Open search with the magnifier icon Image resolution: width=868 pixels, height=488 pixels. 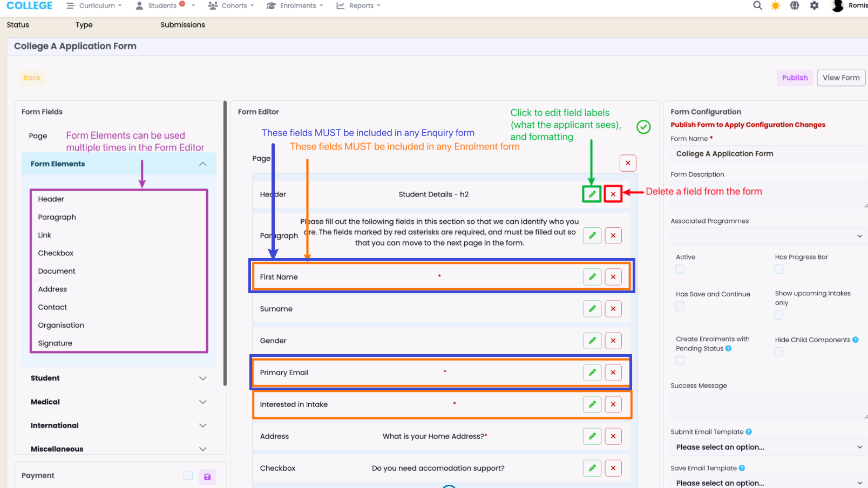(x=757, y=5)
